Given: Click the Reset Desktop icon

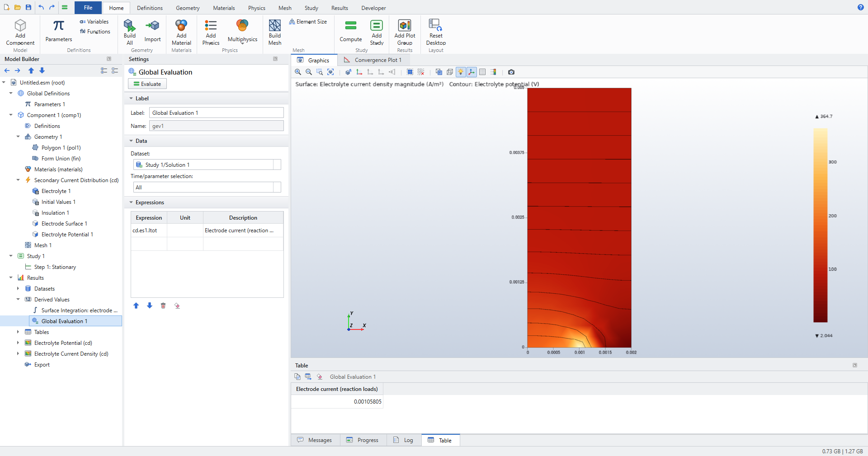Looking at the screenshot, I should point(435,25).
